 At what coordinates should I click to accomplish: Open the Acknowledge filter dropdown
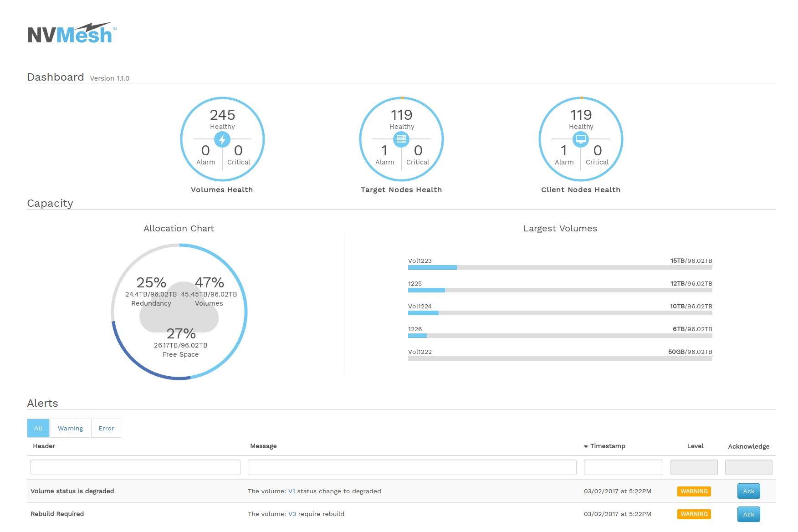pyautogui.click(x=748, y=467)
